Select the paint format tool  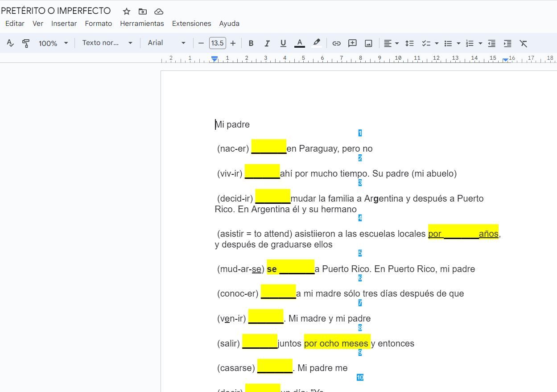pyautogui.click(x=26, y=43)
